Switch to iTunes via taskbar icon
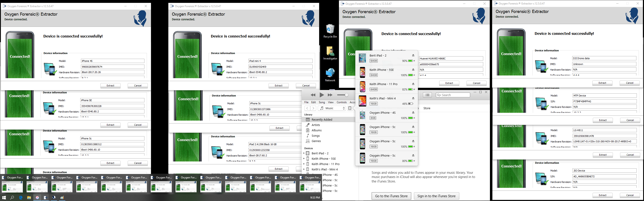 pyautogui.click(x=37, y=197)
